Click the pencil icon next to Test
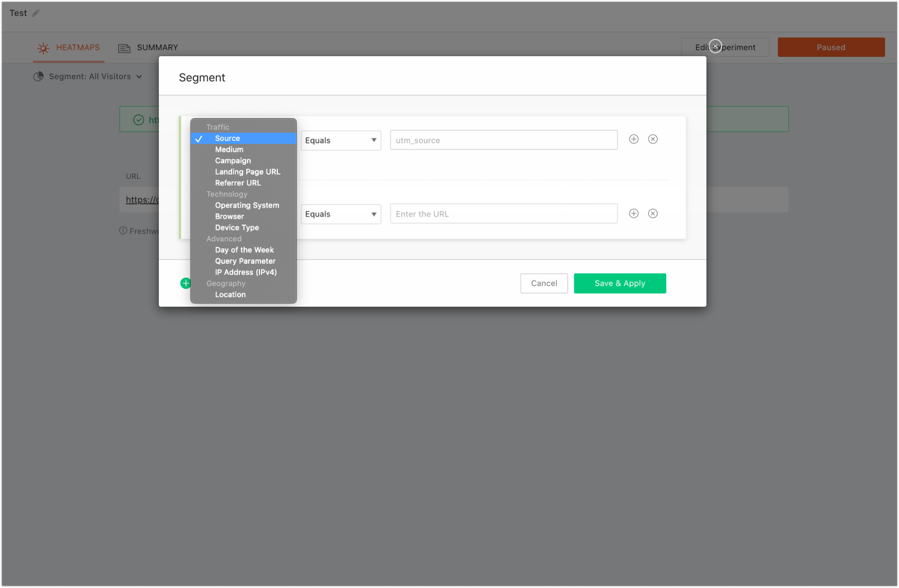This screenshot has width=899, height=588. (x=35, y=13)
